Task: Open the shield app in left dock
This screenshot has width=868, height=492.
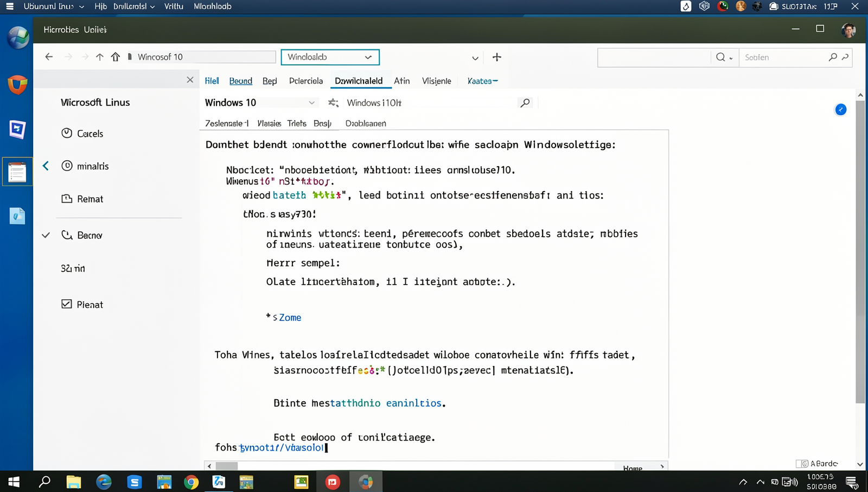Action: [17, 84]
